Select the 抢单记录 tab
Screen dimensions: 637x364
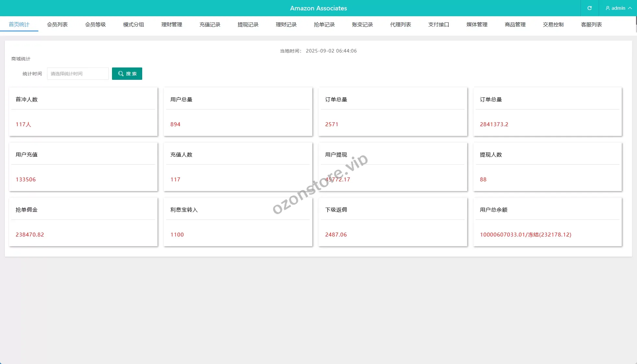point(324,24)
